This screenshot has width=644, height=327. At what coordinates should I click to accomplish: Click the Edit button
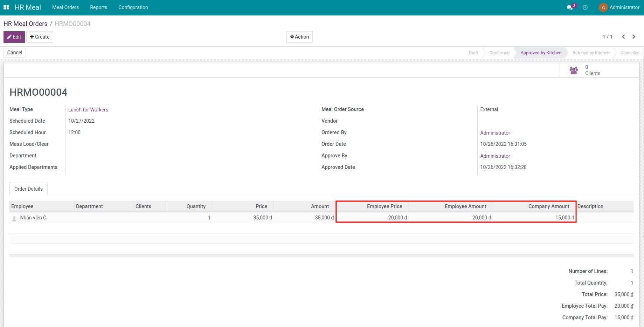(14, 37)
